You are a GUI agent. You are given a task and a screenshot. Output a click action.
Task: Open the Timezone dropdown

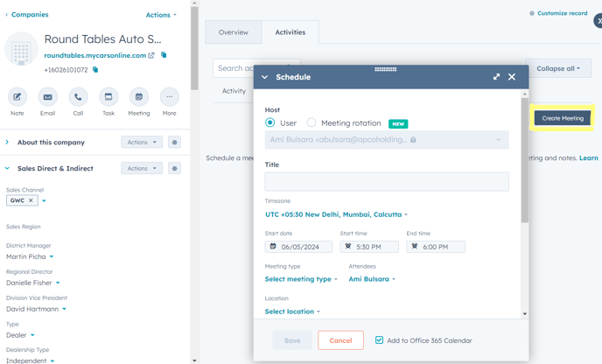pyautogui.click(x=336, y=214)
